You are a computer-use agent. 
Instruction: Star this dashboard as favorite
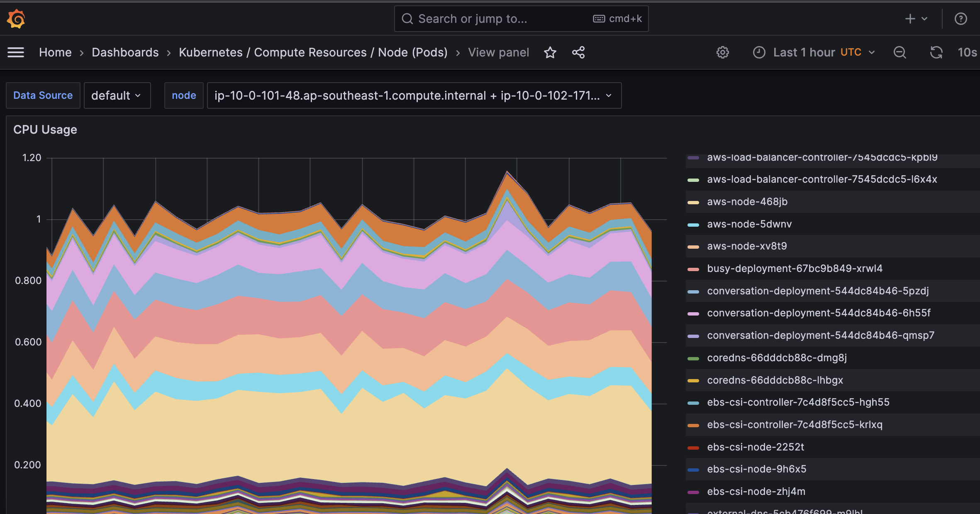550,52
